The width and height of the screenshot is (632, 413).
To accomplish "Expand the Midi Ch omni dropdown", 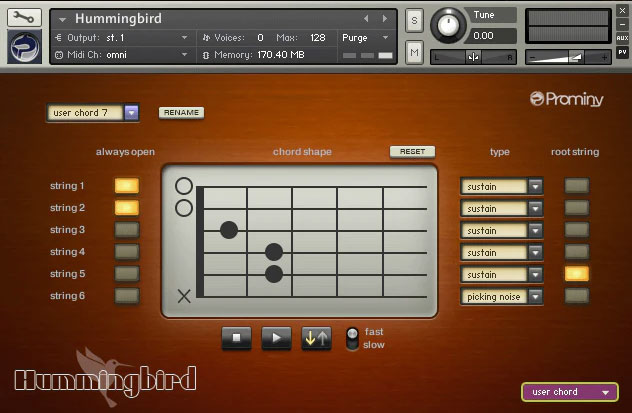I will (184, 54).
